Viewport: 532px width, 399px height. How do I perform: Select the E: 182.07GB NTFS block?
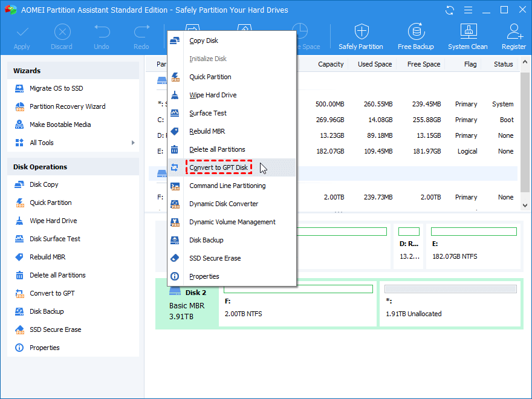(473, 246)
